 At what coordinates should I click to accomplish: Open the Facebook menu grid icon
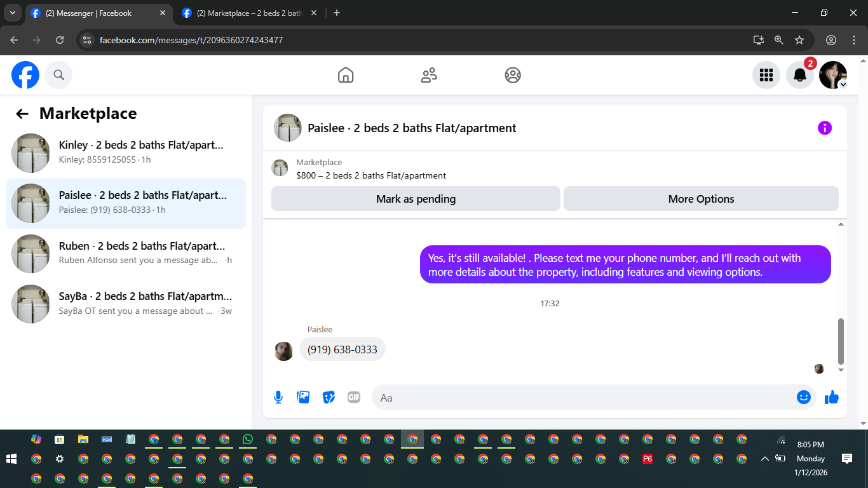tap(766, 75)
